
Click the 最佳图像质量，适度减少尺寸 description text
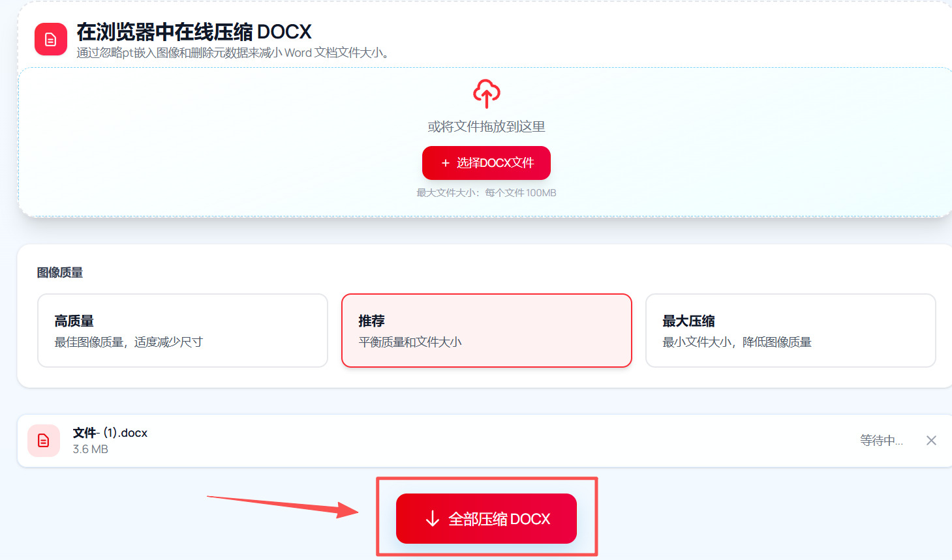(129, 342)
